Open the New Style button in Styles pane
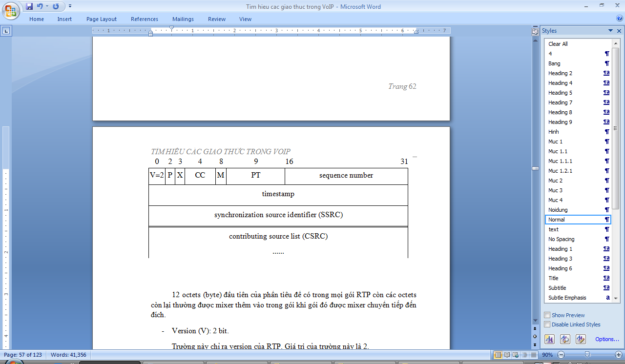The image size is (625, 364). pyautogui.click(x=549, y=339)
